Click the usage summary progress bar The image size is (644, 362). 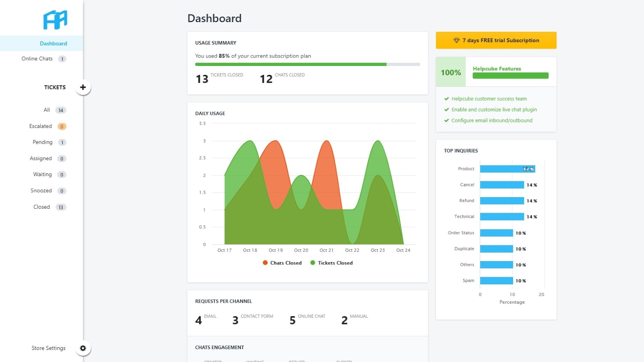[x=308, y=64]
